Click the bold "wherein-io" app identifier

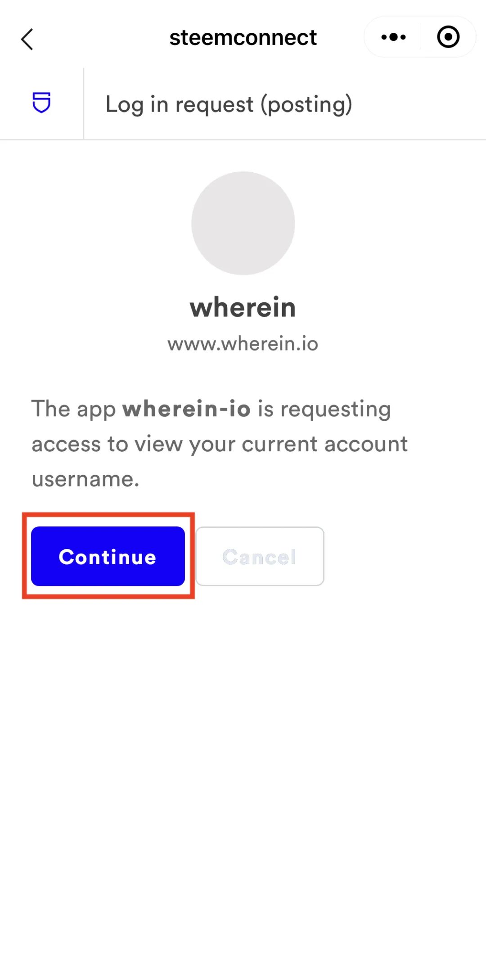point(186,409)
